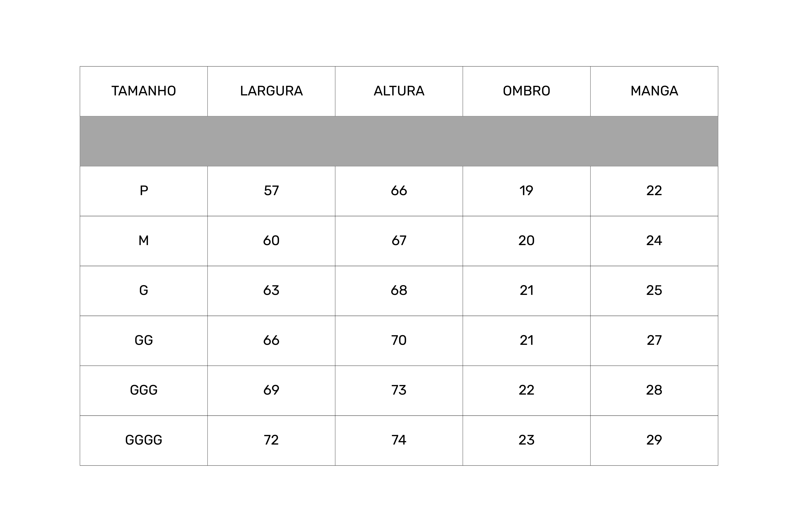Select shoulder value 23 for GGGG
The image size is (798, 532).
[526, 440]
